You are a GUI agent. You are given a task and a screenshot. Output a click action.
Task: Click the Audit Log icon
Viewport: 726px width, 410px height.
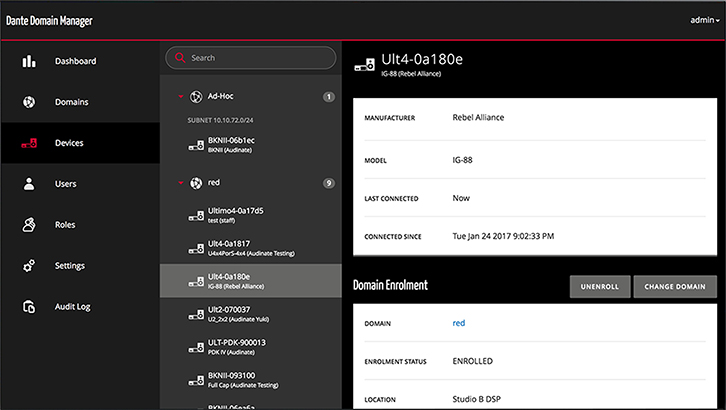coord(29,307)
